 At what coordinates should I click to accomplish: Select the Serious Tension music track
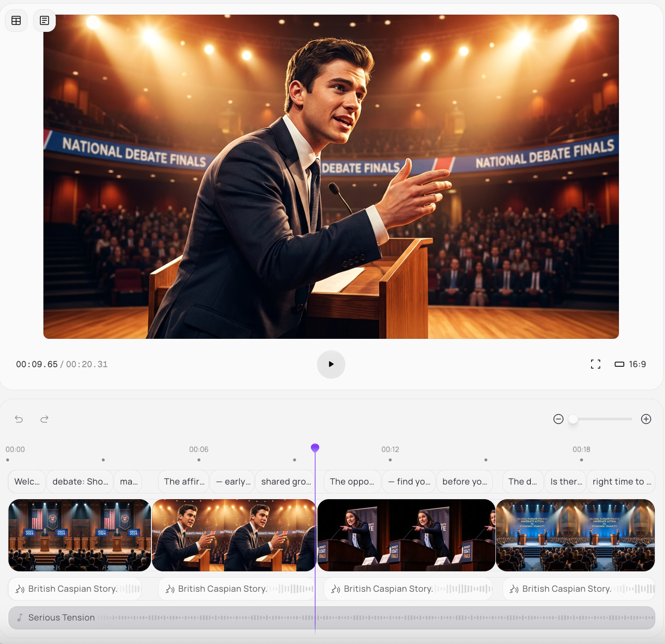point(331,617)
